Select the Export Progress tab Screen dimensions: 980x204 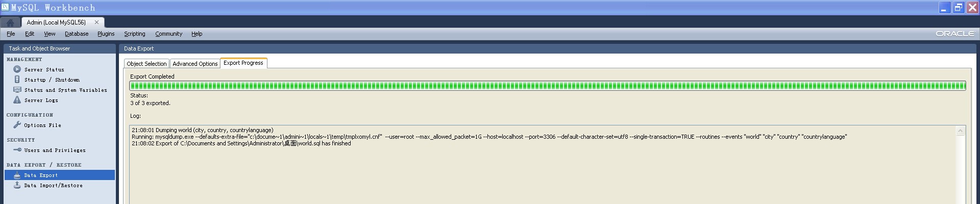click(x=243, y=63)
